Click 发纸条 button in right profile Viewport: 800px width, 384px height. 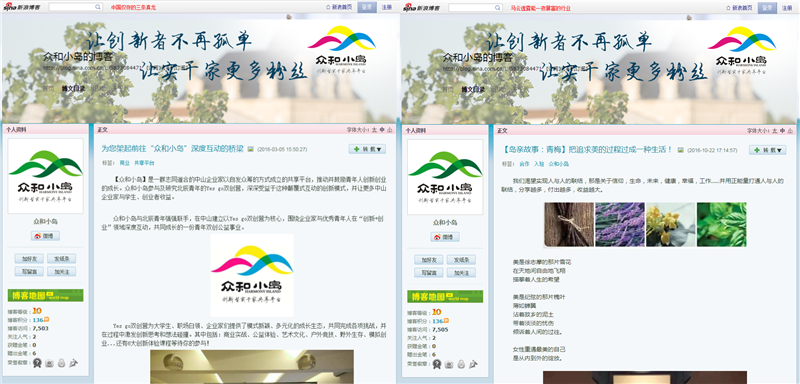pos(461,260)
